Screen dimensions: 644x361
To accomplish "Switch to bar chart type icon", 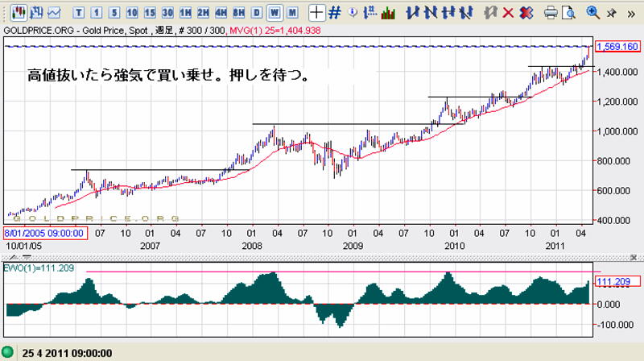I will [35, 13].
